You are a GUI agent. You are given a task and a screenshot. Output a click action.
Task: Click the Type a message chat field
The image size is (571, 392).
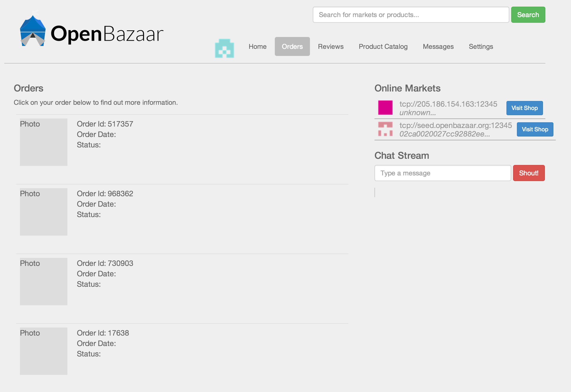coord(442,173)
